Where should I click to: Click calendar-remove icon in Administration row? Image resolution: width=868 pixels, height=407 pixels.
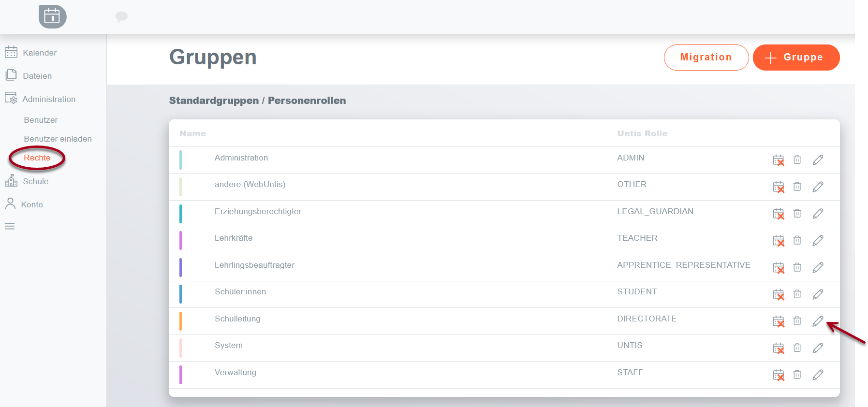(778, 160)
